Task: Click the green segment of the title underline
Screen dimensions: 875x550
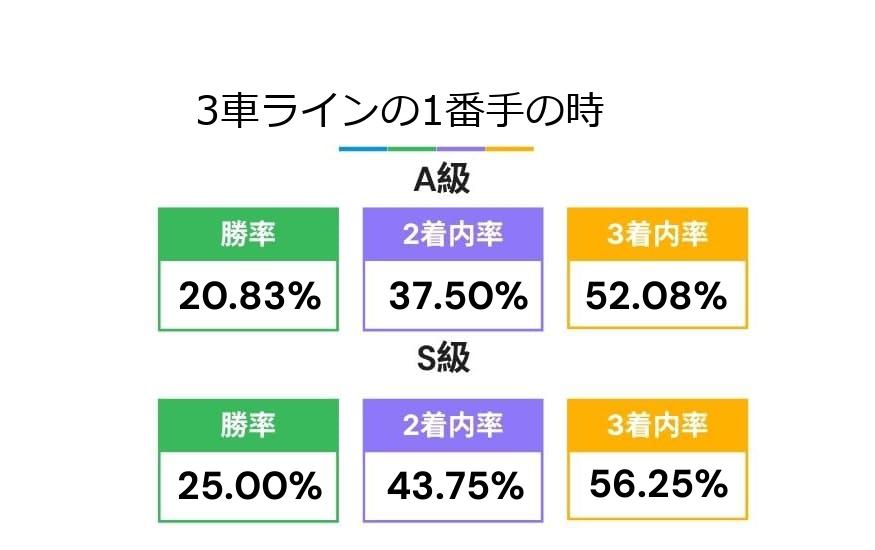Action: [x=412, y=149]
